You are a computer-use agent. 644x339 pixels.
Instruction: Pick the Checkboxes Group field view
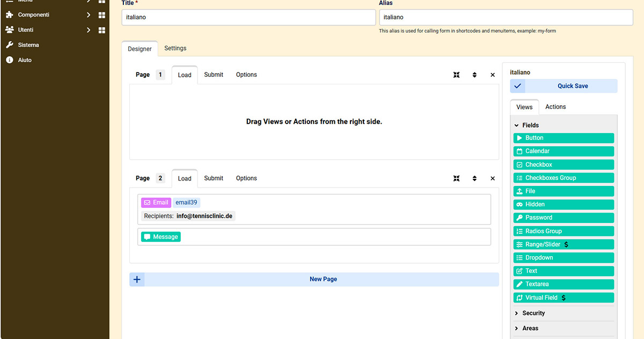563,178
